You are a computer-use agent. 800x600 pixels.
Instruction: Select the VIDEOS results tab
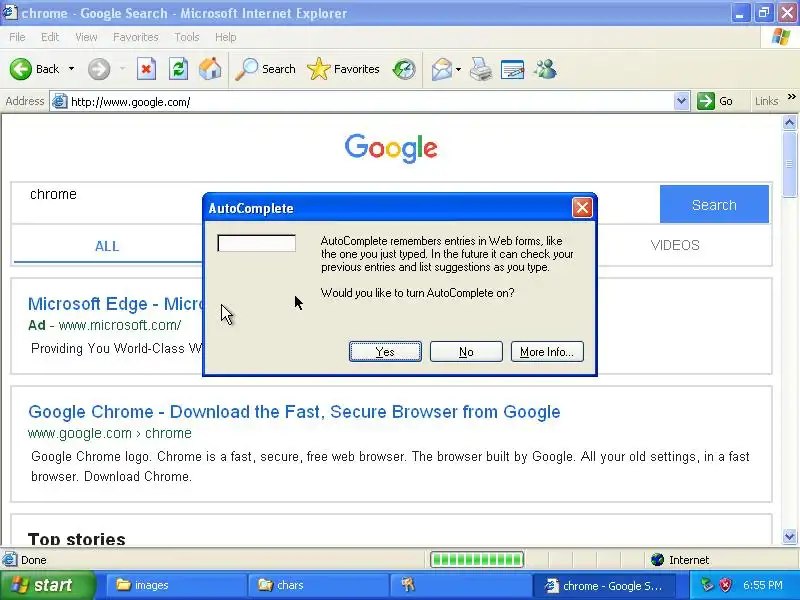[x=675, y=245]
